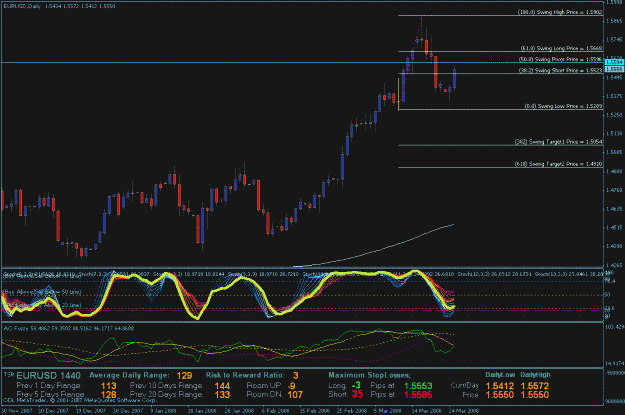625x415 pixels.
Task: Click the red Pips at price 1.5585
Action: coord(418,395)
